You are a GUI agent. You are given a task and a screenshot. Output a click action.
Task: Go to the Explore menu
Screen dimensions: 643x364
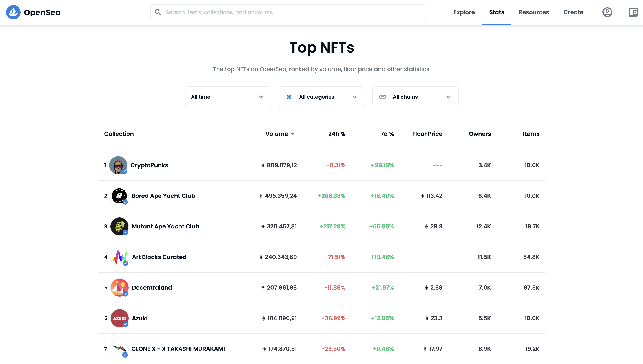click(x=464, y=12)
